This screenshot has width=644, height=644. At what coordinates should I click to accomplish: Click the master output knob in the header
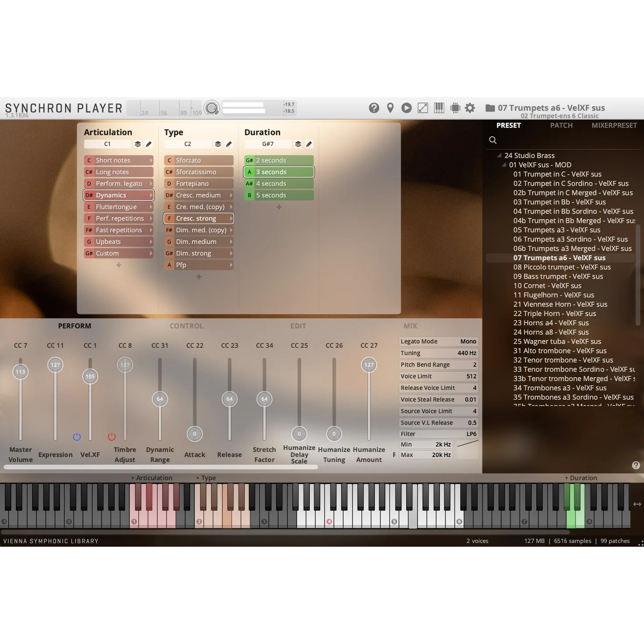point(212,108)
